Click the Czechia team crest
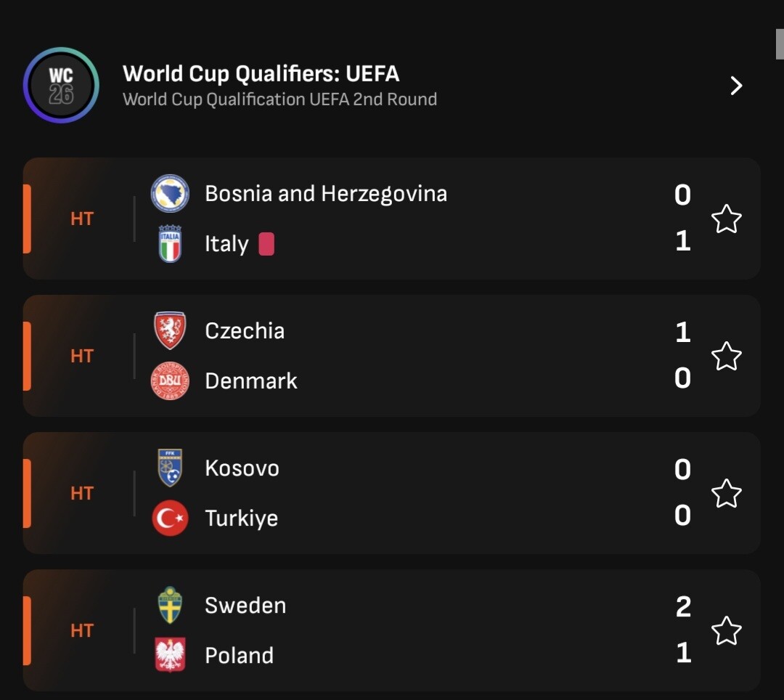The width and height of the screenshot is (784, 700). [x=170, y=331]
